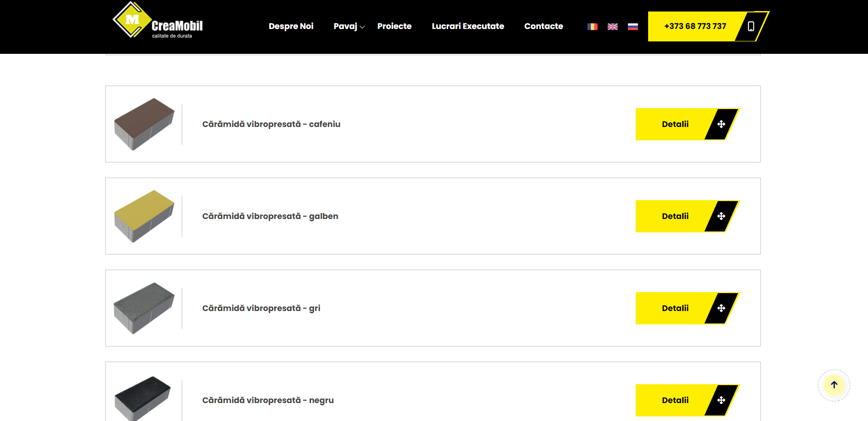Viewport: 868px width, 421px height.
Task: Open the Cărămidă vibropresată - negru title
Action: click(268, 400)
